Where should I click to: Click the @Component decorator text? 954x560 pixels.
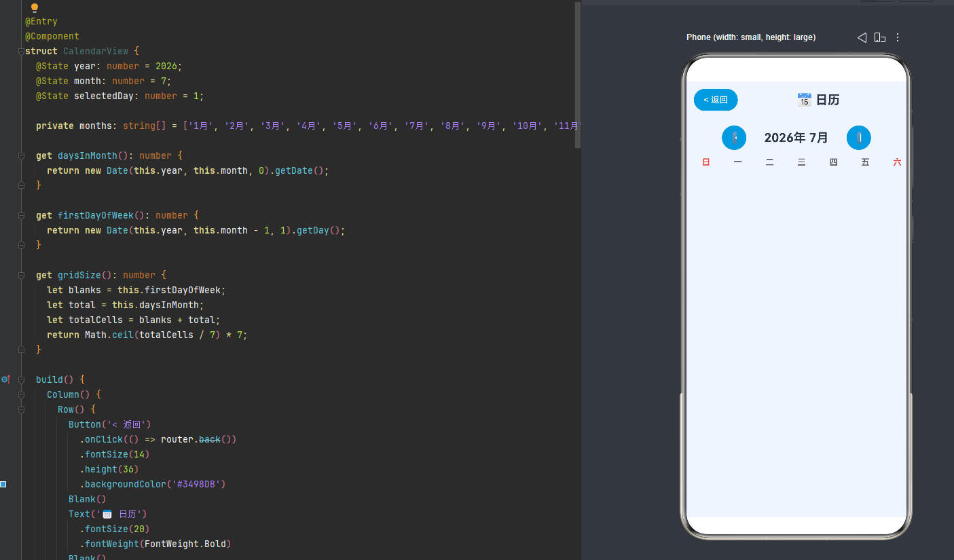tap(52, 36)
